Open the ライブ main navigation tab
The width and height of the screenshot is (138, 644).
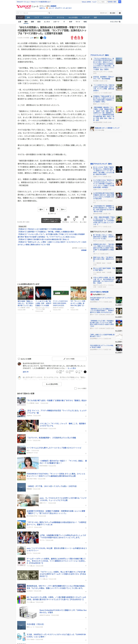point(37,17)
